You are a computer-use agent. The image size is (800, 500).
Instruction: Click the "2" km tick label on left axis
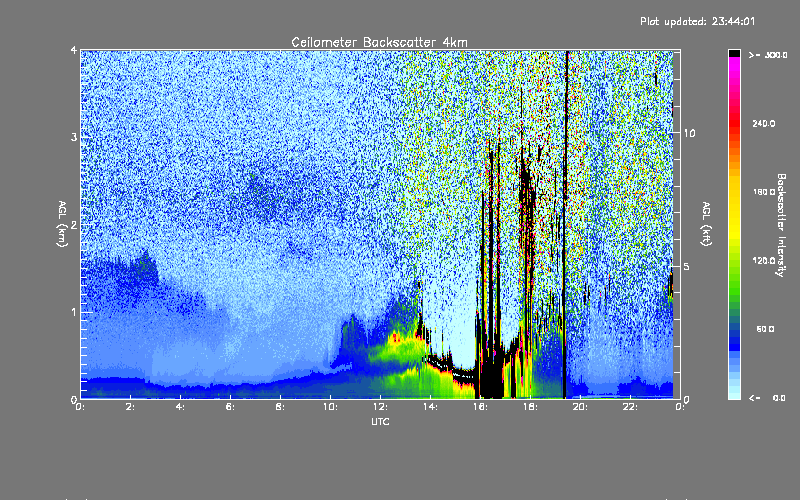pos(74,225)
